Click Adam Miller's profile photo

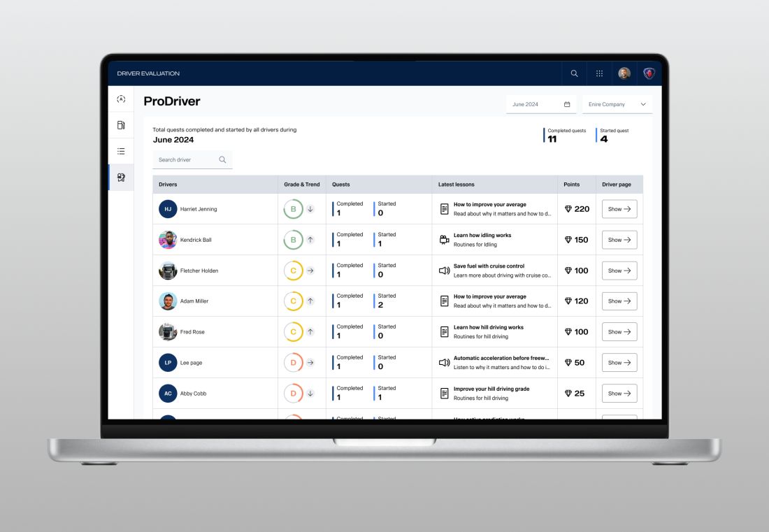[168, 301]
